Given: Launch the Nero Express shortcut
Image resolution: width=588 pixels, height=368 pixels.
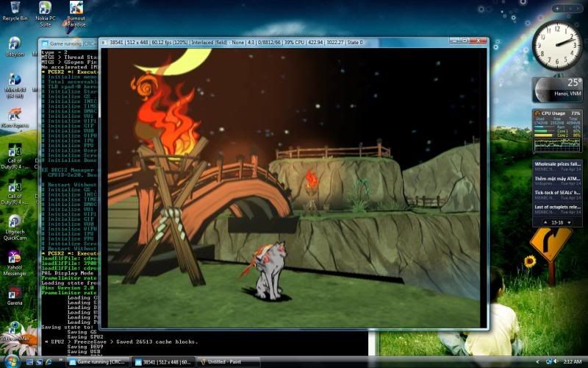Looking at the screenshot, I should click(x=15, y=118).
